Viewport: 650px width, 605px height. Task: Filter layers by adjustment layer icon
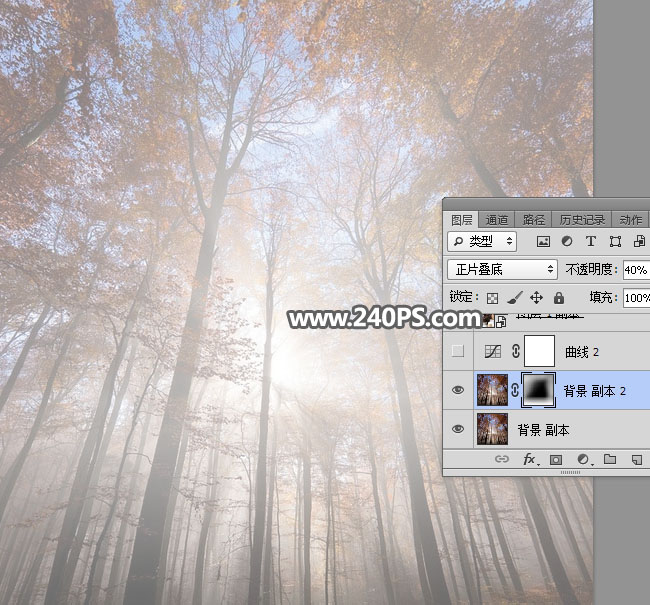pos(567,241)
